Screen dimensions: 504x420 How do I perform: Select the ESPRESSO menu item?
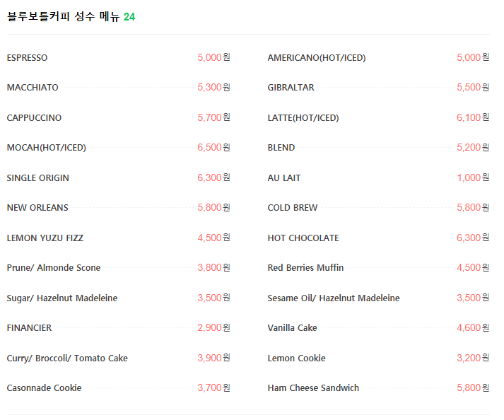(x=27, y=57)
